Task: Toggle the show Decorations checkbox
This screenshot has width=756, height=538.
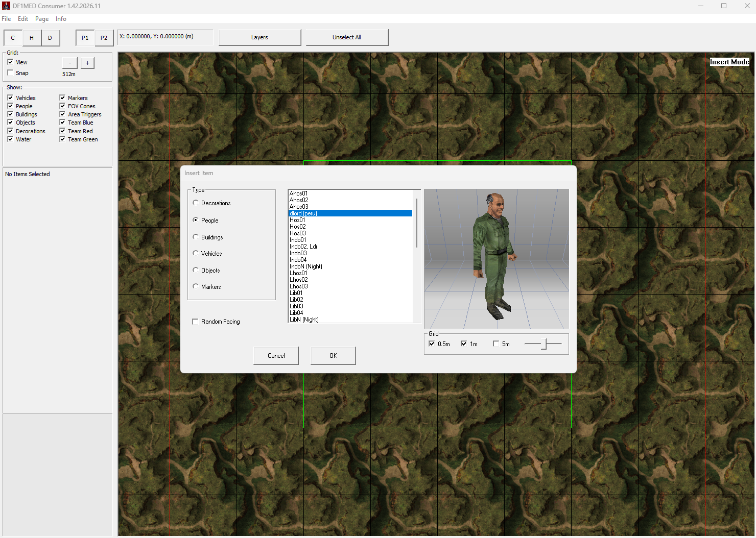Action: 10,131
